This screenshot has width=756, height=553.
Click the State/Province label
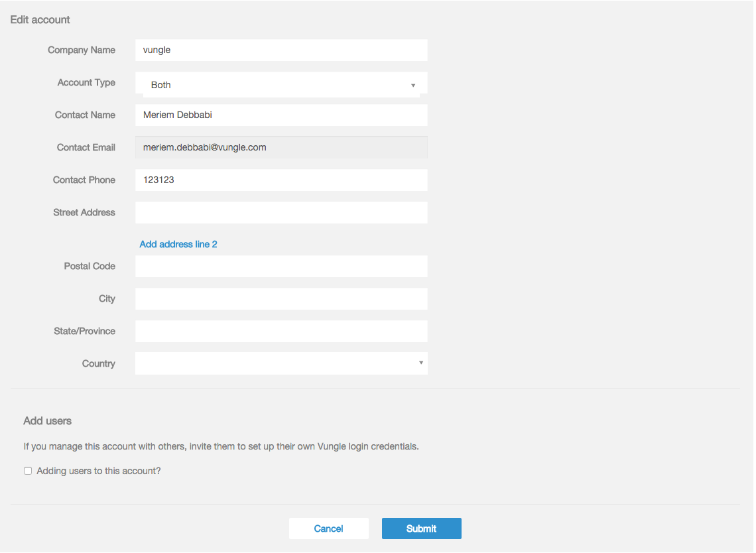[x=84, y=332]
